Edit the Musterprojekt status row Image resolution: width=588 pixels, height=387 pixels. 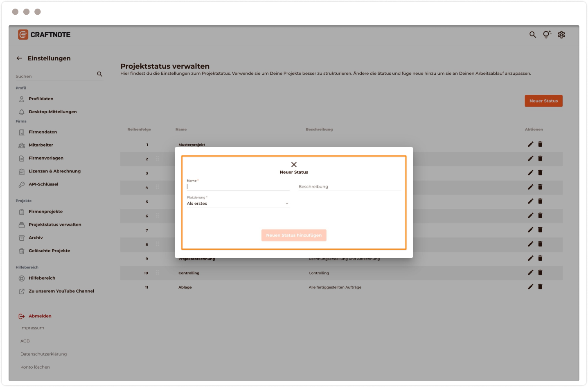click(x=530, y=144)
